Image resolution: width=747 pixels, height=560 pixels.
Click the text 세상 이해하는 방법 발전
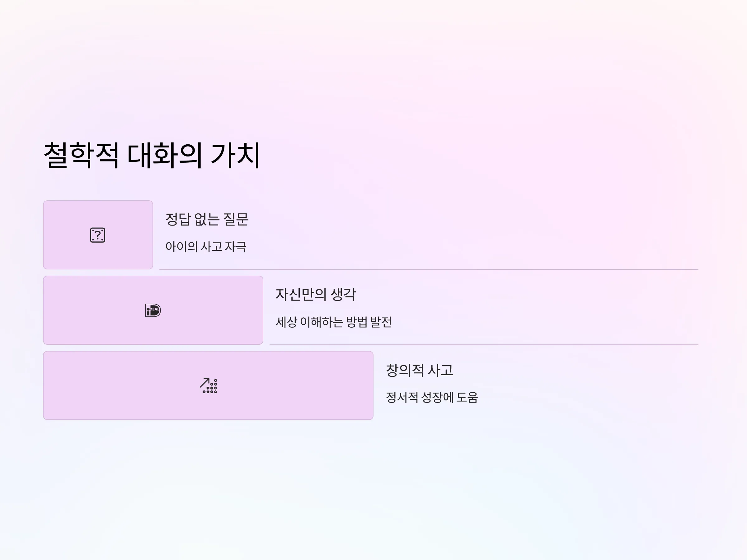(334, 322)
